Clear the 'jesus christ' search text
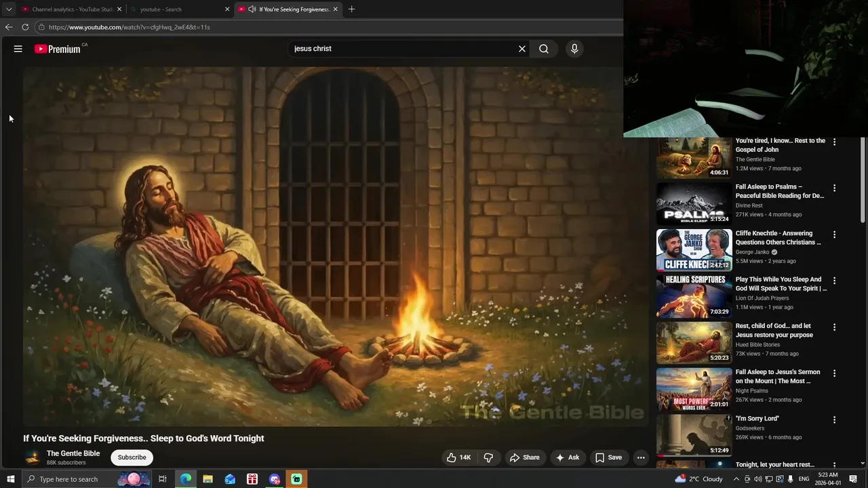 point(522,49)
